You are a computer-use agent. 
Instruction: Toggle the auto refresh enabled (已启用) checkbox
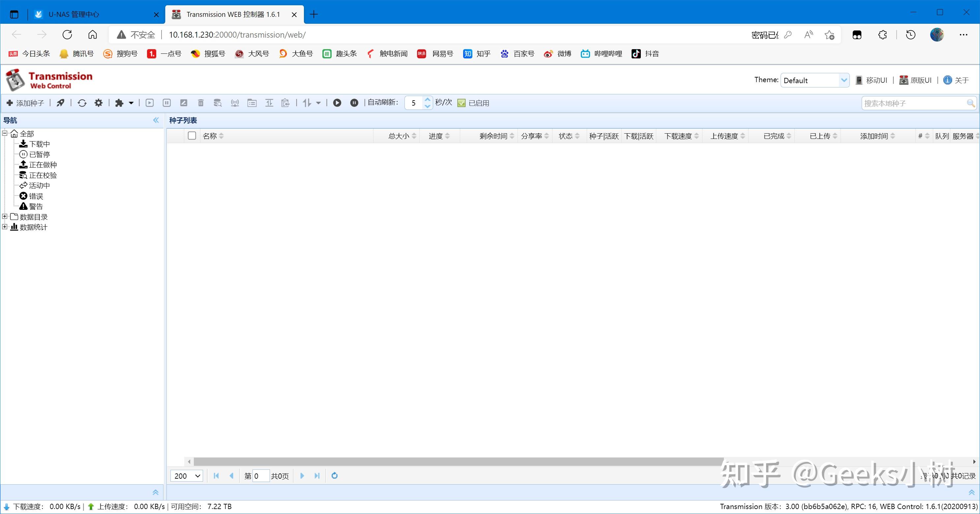coord(461,103)
